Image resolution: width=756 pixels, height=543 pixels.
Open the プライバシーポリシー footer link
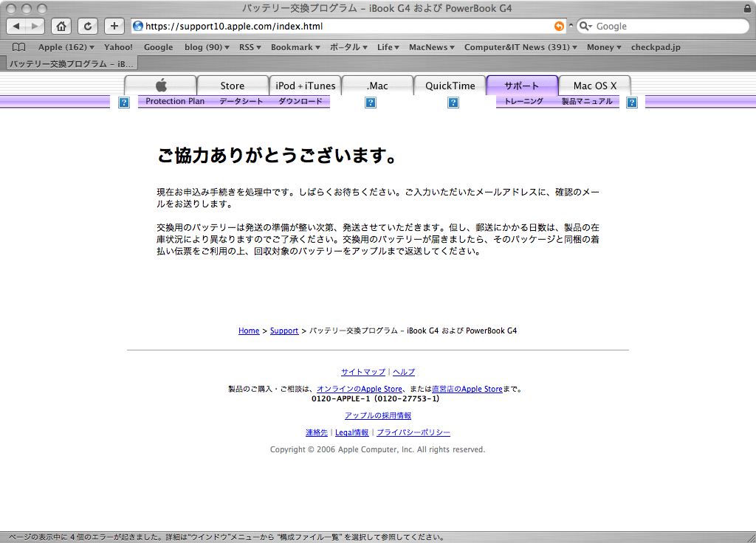(413, 432)
